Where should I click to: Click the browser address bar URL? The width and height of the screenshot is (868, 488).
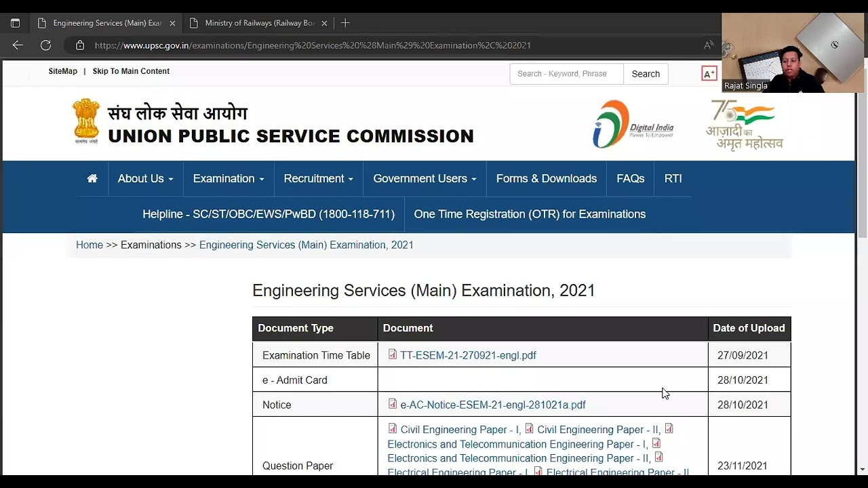click(x=313, y=45)
